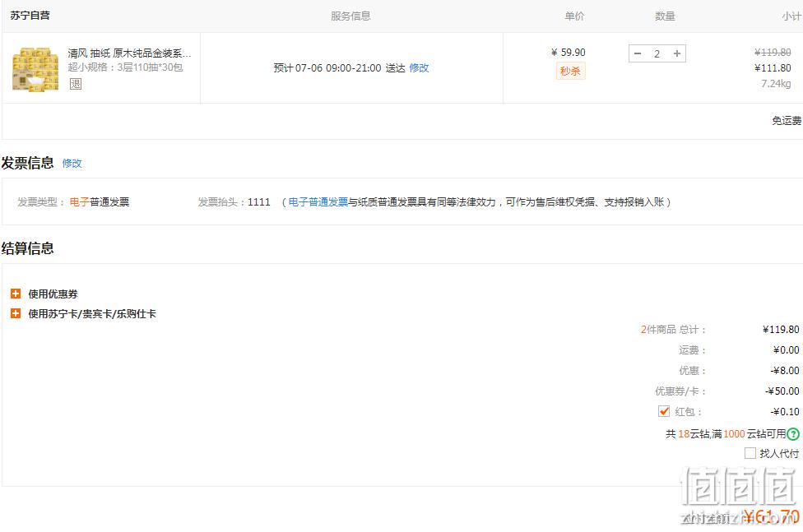This screenshot has width=803, height=532.
Task: Click the 秒杀 flash-sale tag
Action: click(570, 72)
